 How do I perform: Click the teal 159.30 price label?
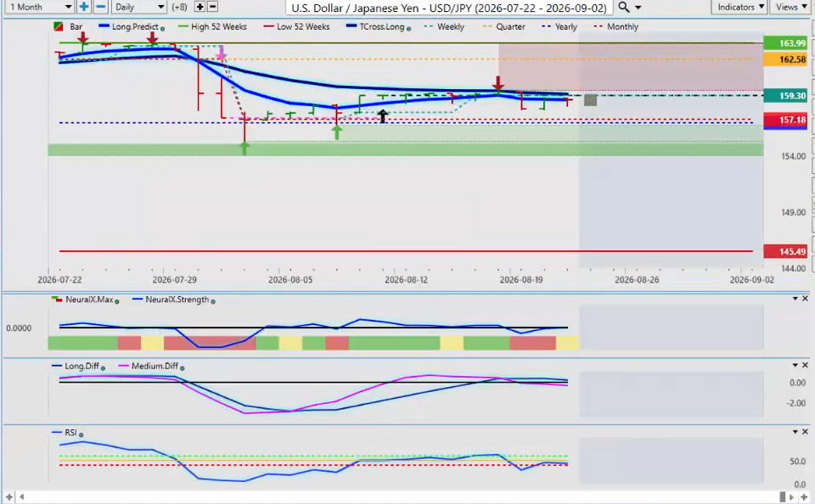tap(784, 96)
